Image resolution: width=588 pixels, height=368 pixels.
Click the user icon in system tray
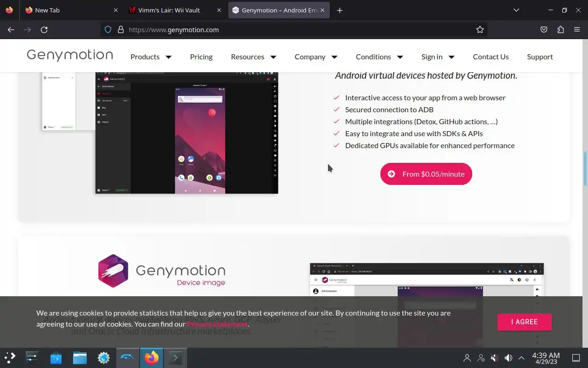(x=467, y=358)
